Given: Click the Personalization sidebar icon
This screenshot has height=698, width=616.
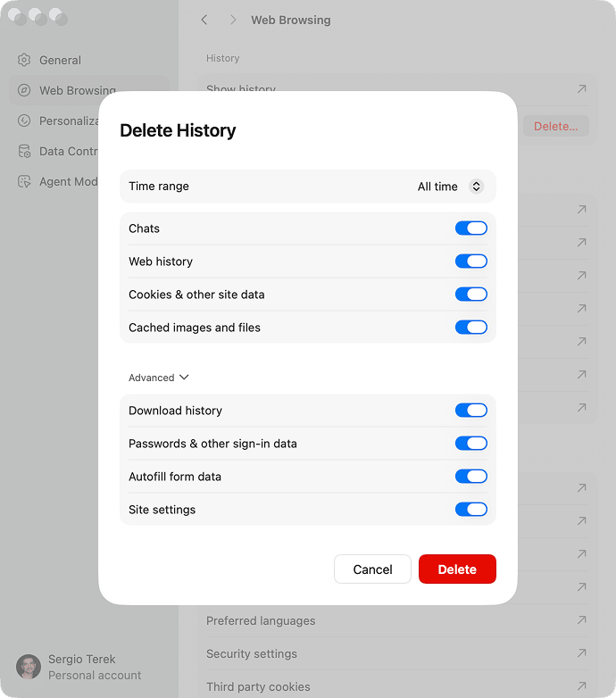Looking at the screenshot, I should point(24,120).
